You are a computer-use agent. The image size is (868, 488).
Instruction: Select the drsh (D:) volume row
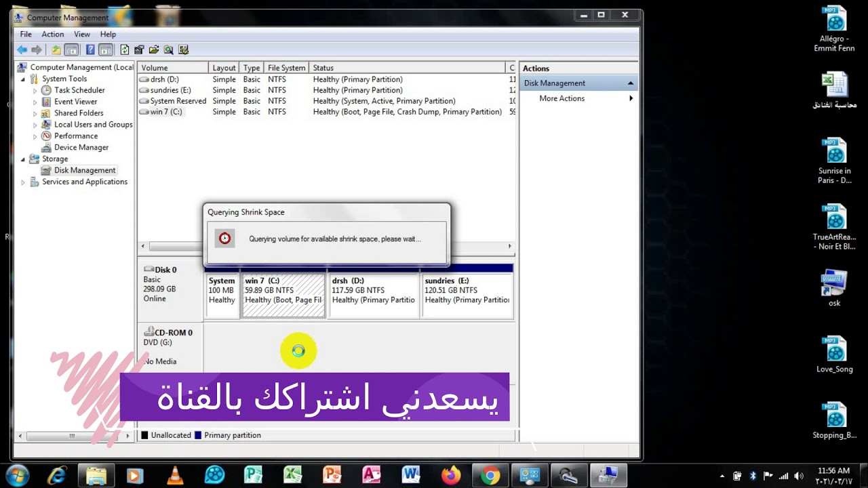click(325, 79)
